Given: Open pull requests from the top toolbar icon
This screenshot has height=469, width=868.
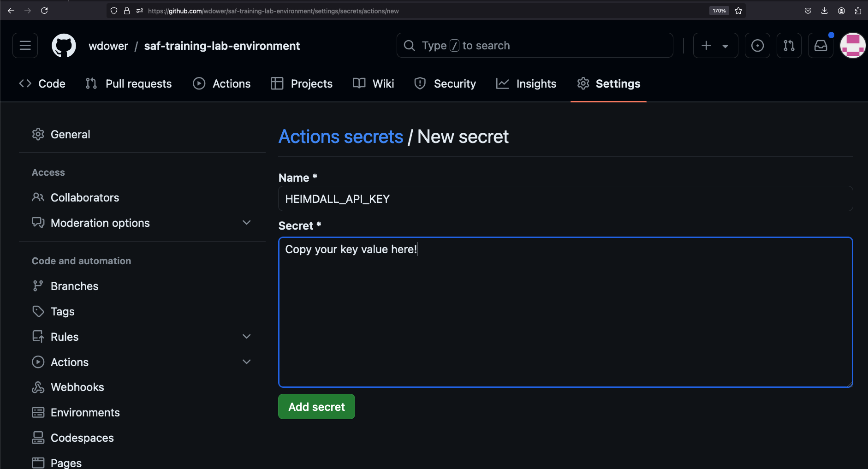Looking at the screenshot, I should (x=789, y=45).
